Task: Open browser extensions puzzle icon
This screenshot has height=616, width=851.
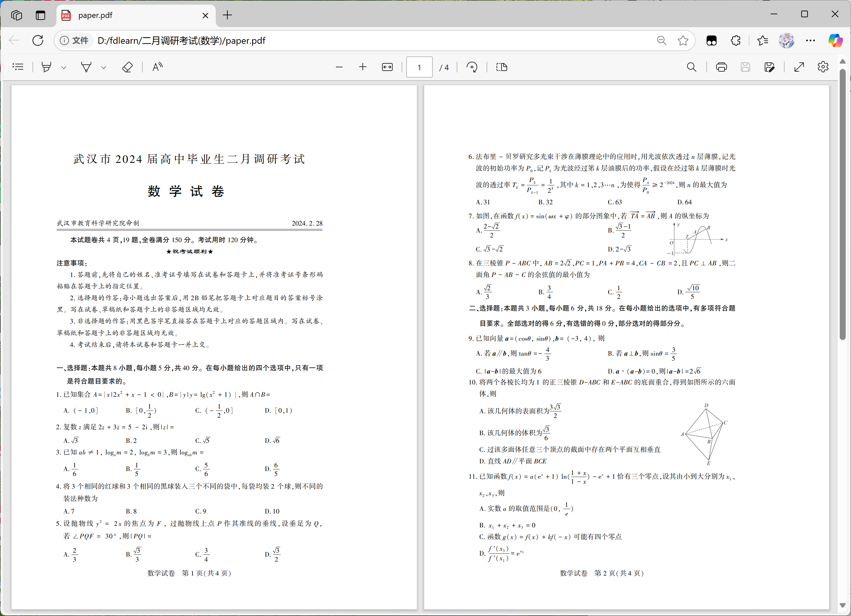Action: 735,40
